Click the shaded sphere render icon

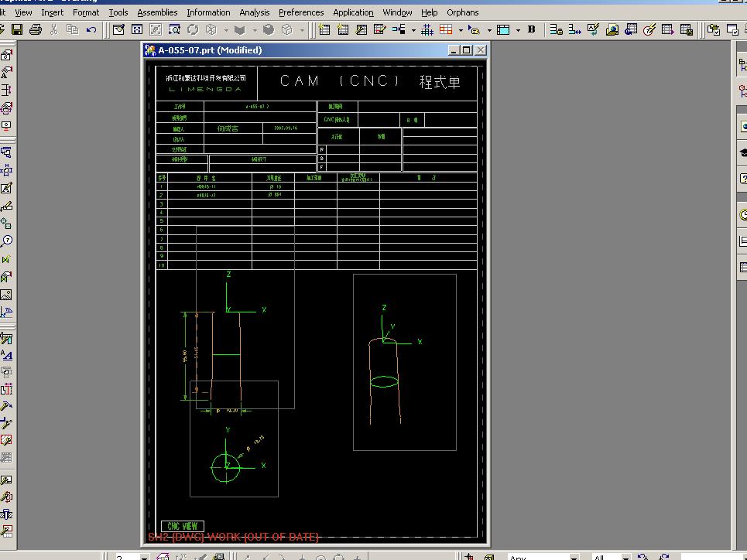(269, 30)
